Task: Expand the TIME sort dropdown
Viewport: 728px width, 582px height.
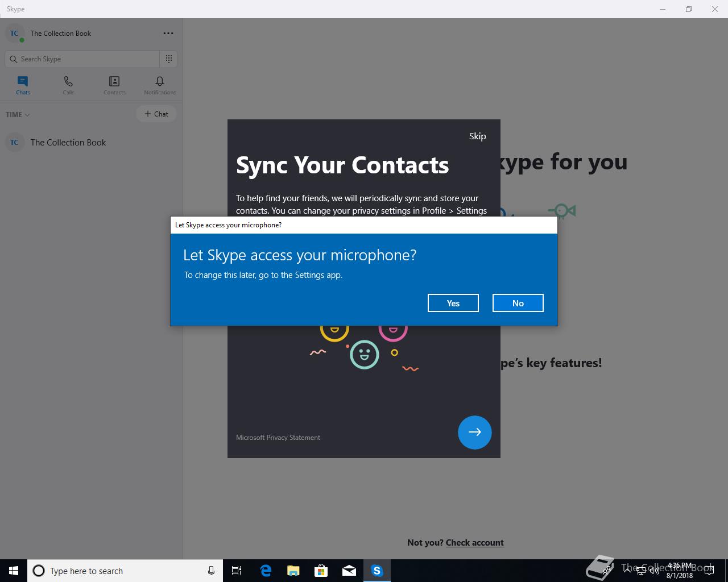Action: [18, 114]
